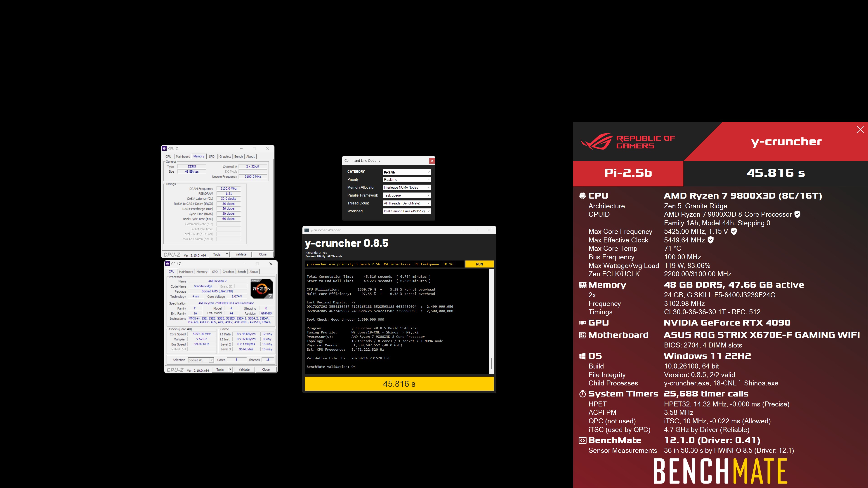Click Uncore Frequency 3100.0 MHz value
The image size is (868, 488).
[x=253, y=176]
